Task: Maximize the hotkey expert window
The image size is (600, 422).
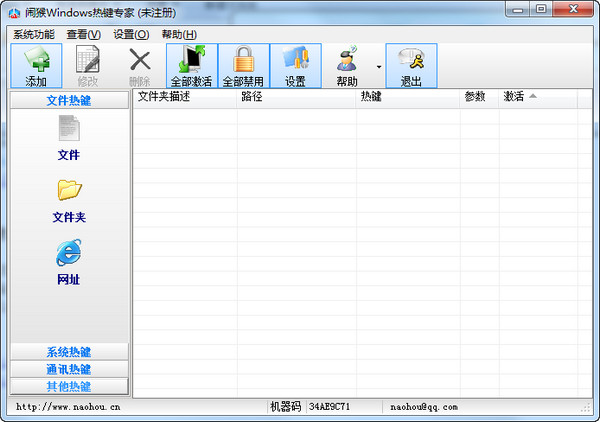Action: point(541,9)
